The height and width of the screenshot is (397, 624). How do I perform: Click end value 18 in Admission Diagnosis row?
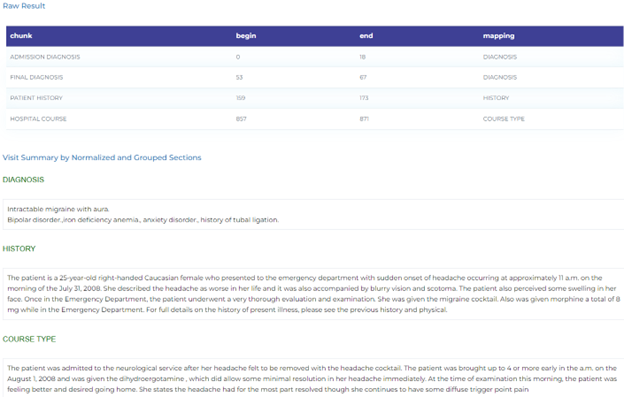click(x=363, y=57)
